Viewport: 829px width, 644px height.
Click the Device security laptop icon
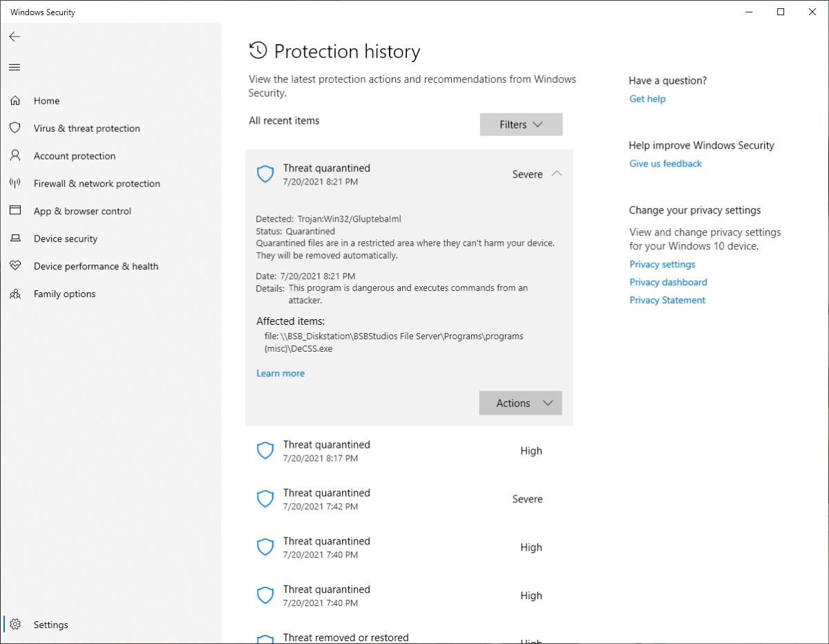15,239
